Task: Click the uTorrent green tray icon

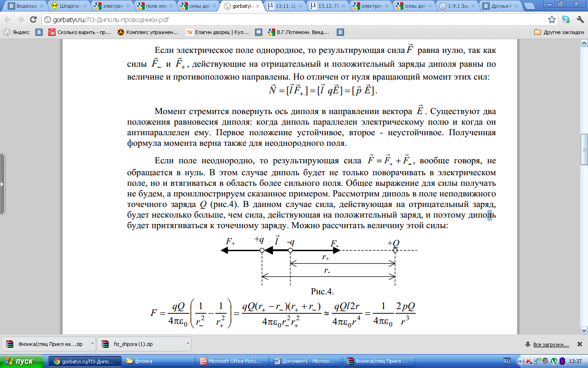Action: pyautogui.click(x=554, y=361)
